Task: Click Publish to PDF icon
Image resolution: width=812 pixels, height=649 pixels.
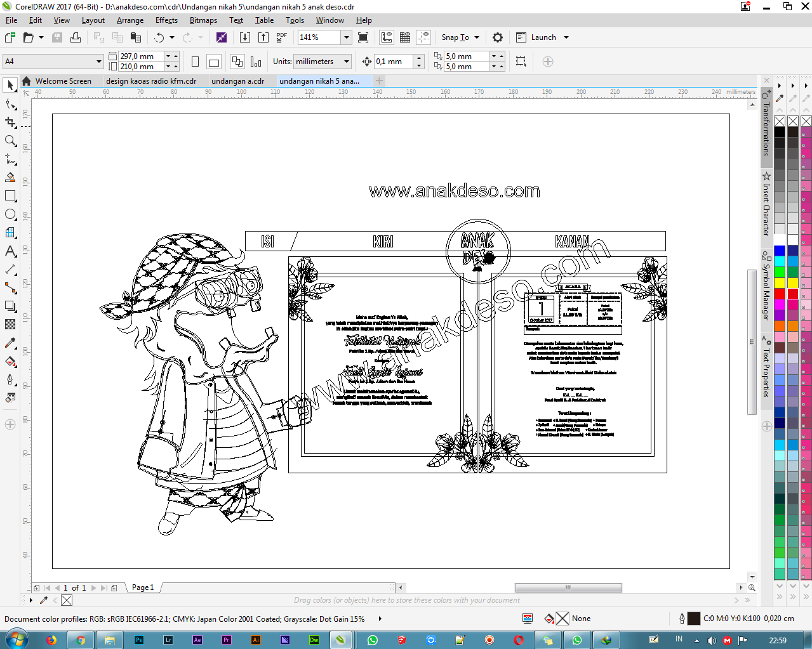Action: pyautogui.click(x=282, y=37)
